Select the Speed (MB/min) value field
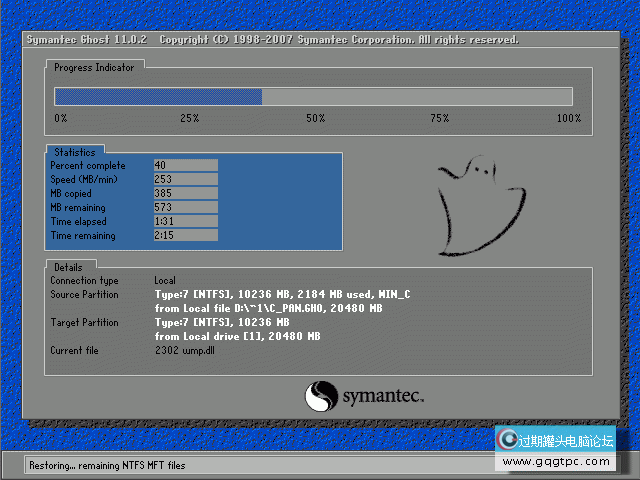The image size is (640, 480). pos(185,179)
